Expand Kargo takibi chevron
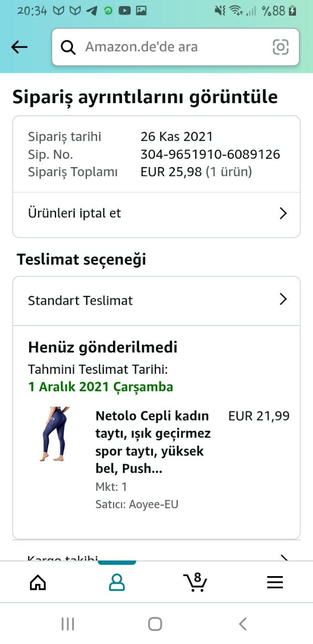The width and height of the screenshot is (313, 644). coord(283,557)
